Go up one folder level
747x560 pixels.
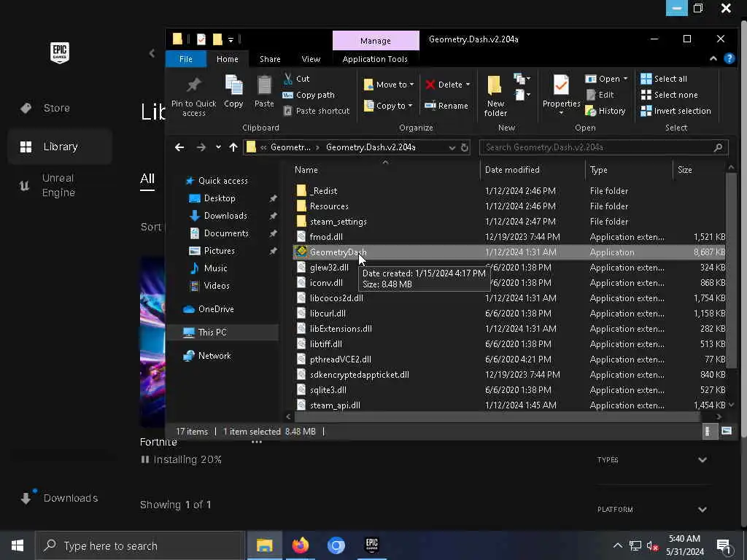(233, 147)
